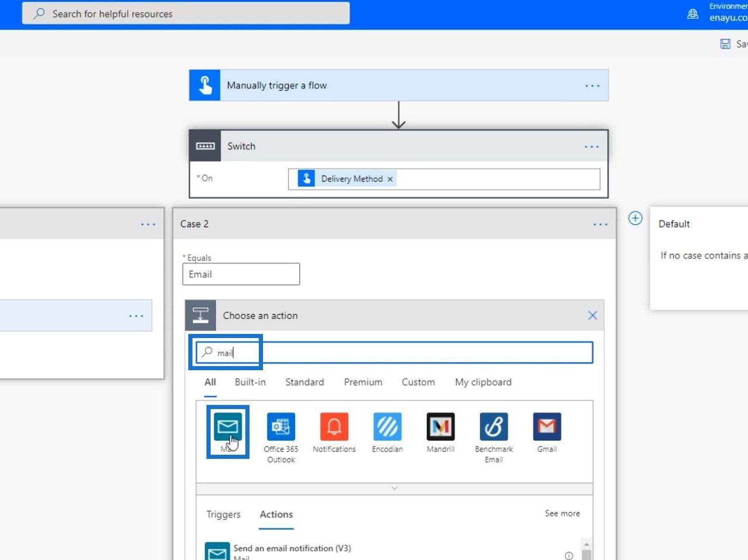Screen dimensions: 748x560
Task: Close the Choose an action panel
Action: click(x=592, y=315)
